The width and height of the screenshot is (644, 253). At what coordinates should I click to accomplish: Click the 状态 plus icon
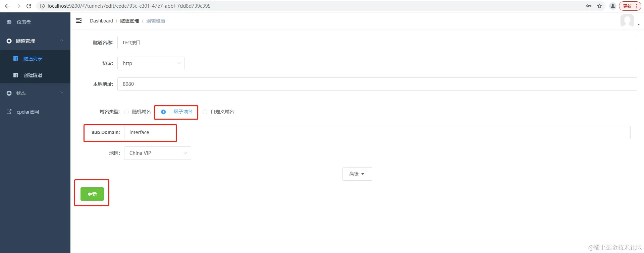(9, 93)
